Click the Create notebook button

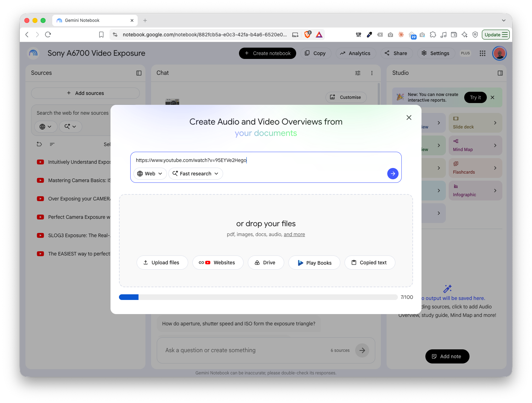(268, 53)
